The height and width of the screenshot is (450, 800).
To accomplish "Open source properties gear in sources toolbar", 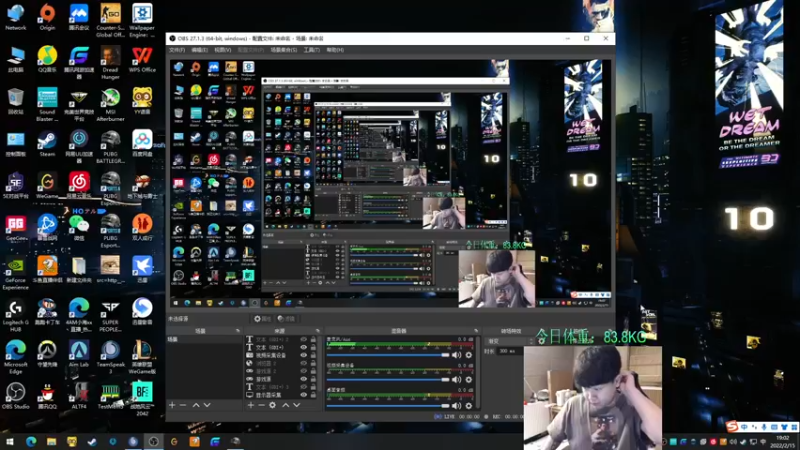I will [x=273, y=405].
